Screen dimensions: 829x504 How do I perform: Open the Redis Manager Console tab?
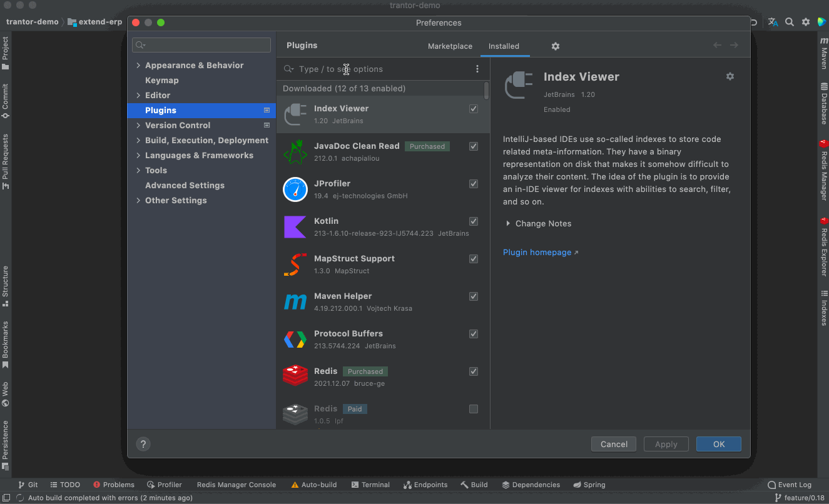point(236,485)
